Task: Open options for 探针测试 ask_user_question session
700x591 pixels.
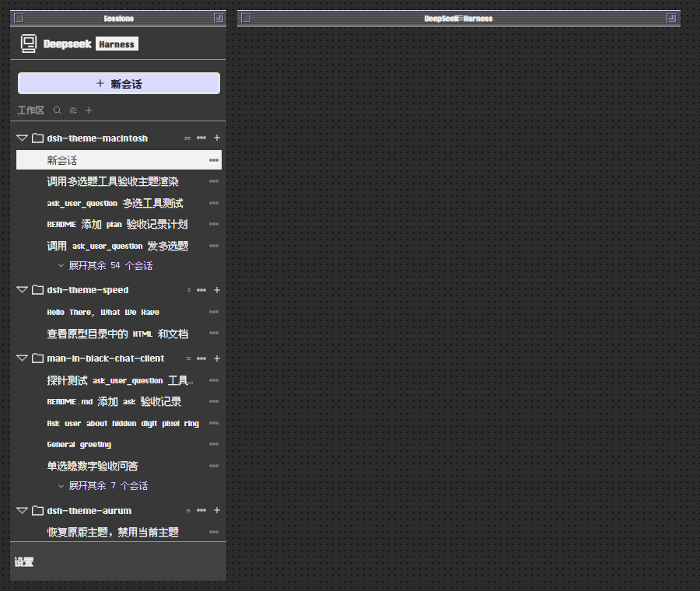Action: click(214, 380)
